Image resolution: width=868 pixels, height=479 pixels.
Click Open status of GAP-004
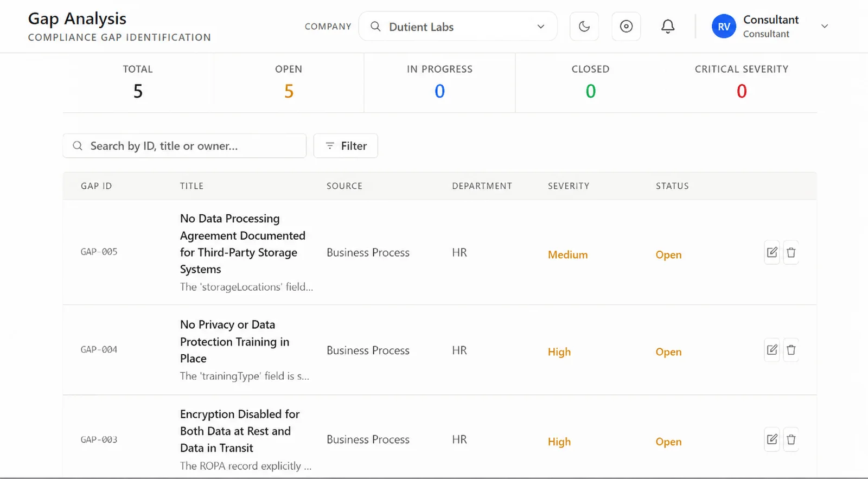coord(668,352)
